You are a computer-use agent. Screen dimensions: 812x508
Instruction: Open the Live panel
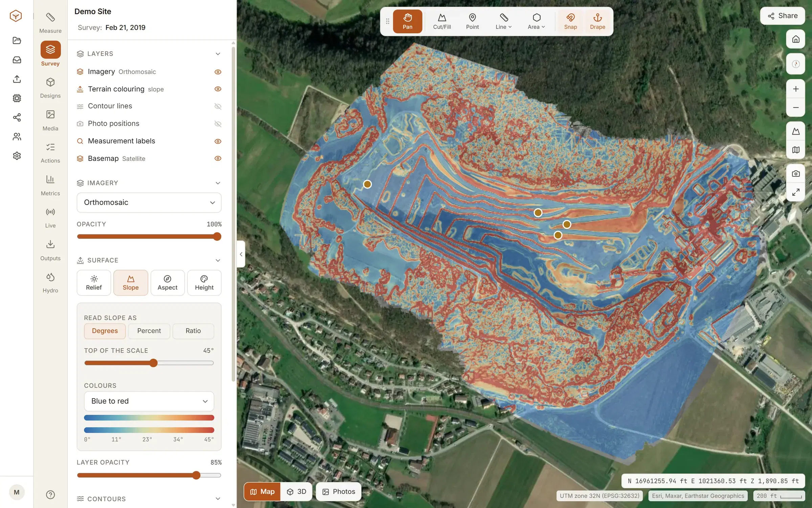coord(50,218)
